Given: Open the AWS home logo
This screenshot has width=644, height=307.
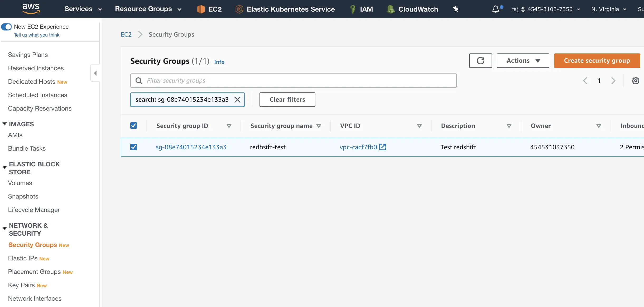Looking at the screenshot, I should [31, 9].
